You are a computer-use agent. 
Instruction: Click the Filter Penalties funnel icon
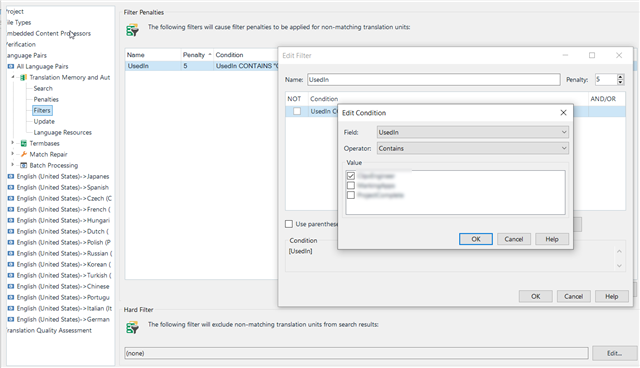tap(132, 30)
